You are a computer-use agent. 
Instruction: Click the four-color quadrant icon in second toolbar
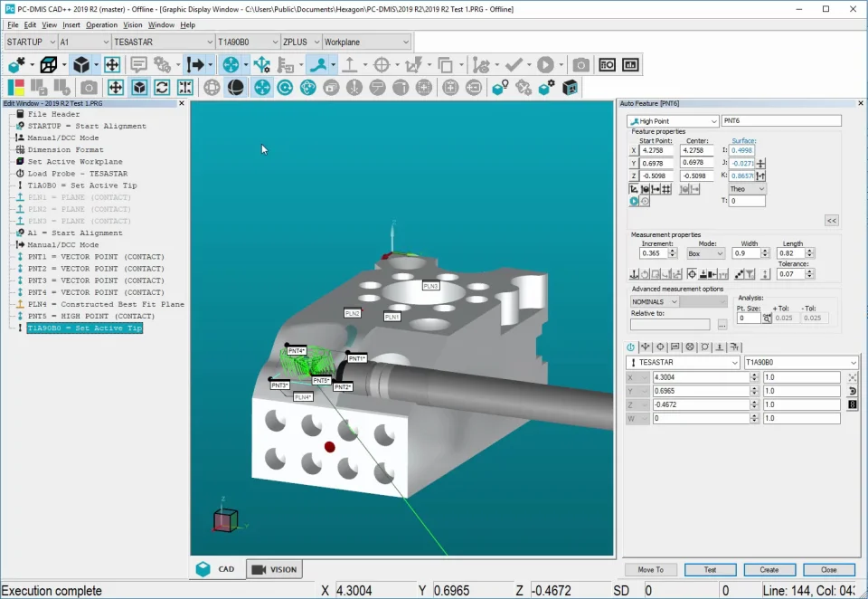[x=16, y=88]
